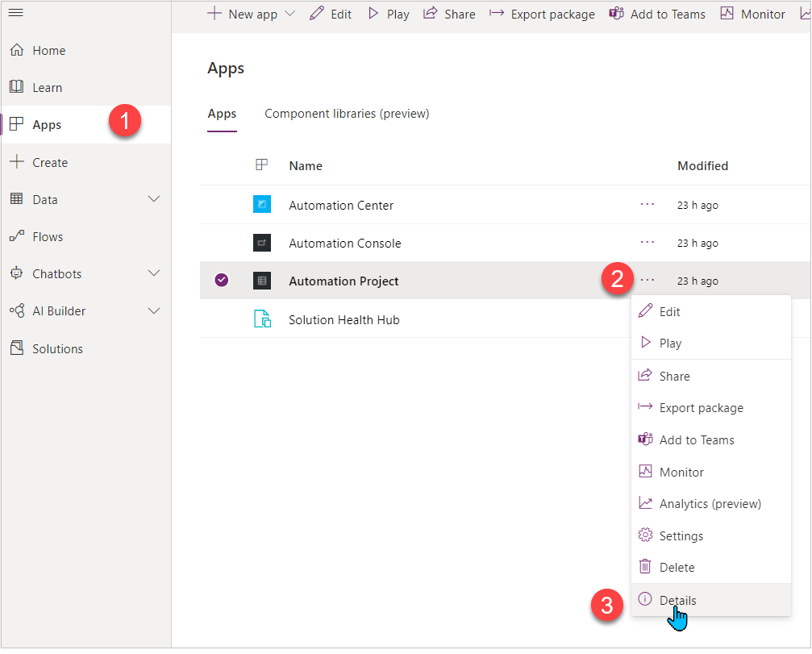Screen dimensions: 812x654
Task: Switch to the Component libraries preview tab
Action: [x=346, y=114]
